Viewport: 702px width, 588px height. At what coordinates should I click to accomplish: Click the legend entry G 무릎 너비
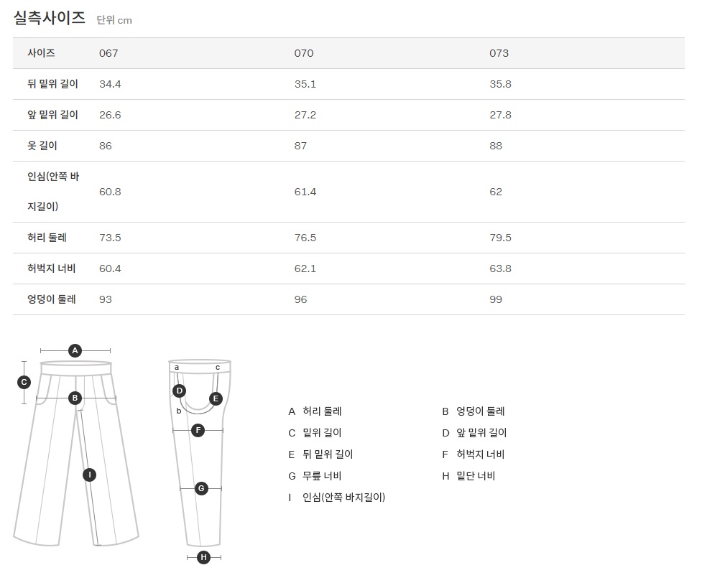pyautogui.click(x=315, y=476)
